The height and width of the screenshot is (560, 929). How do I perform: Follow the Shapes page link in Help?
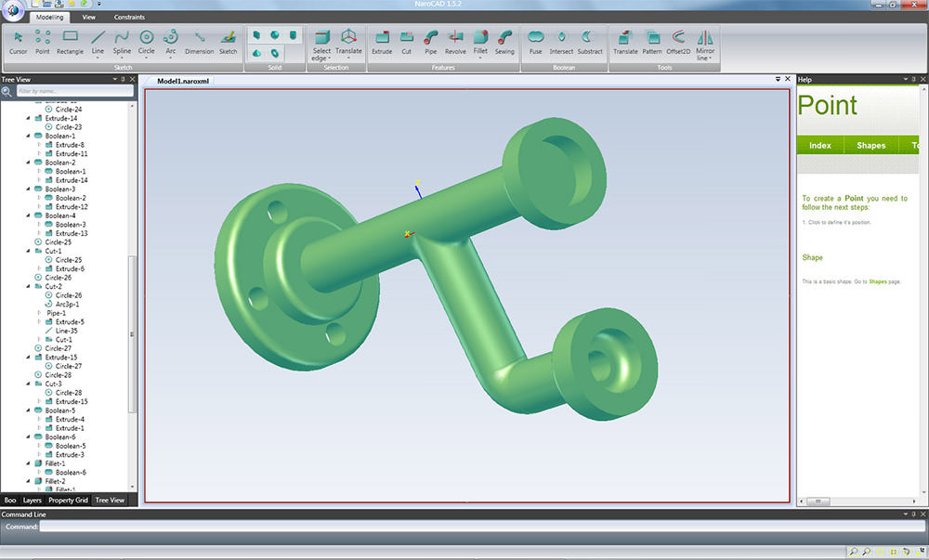tap(876, 281)
